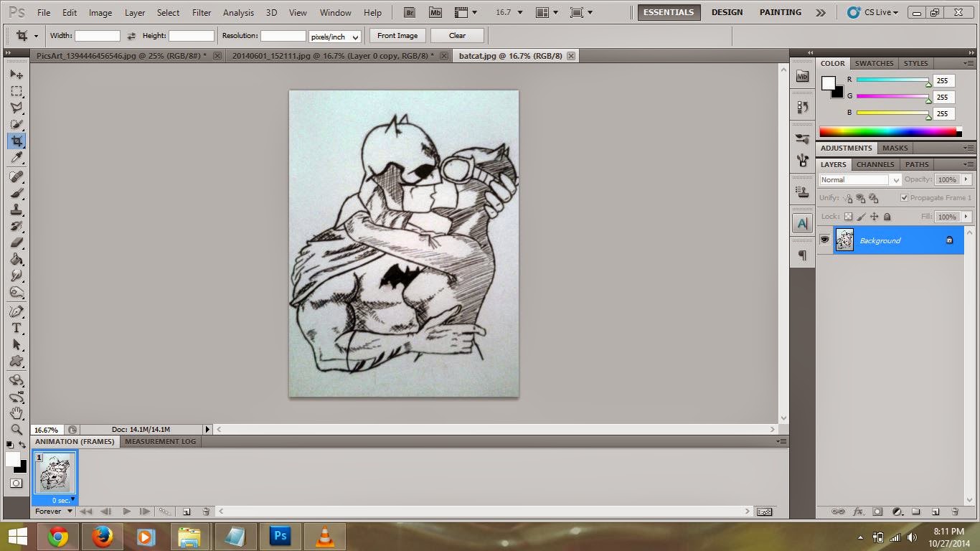Select the Eyedropper tool
Viewport: 980px width, 551px height.
coord(17,158)
